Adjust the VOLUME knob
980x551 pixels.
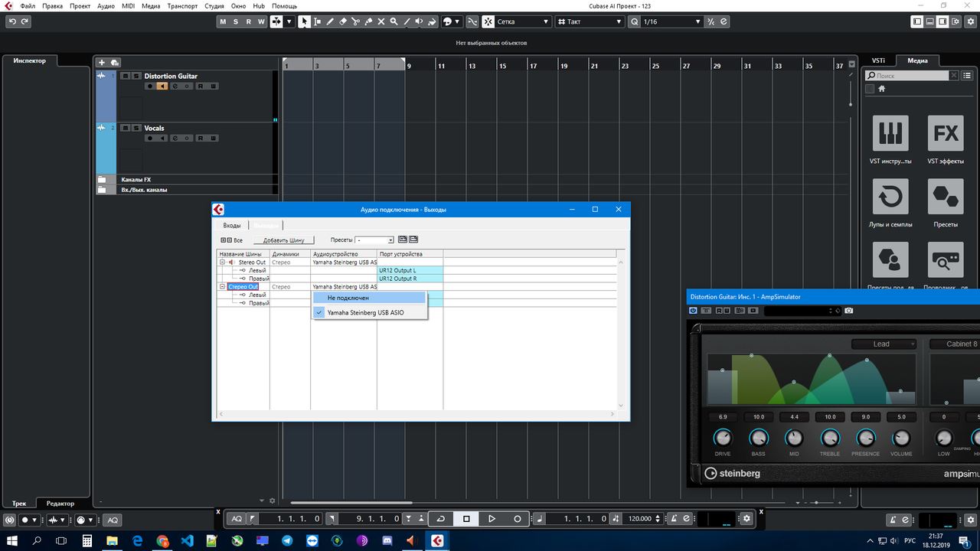(902, 439)
